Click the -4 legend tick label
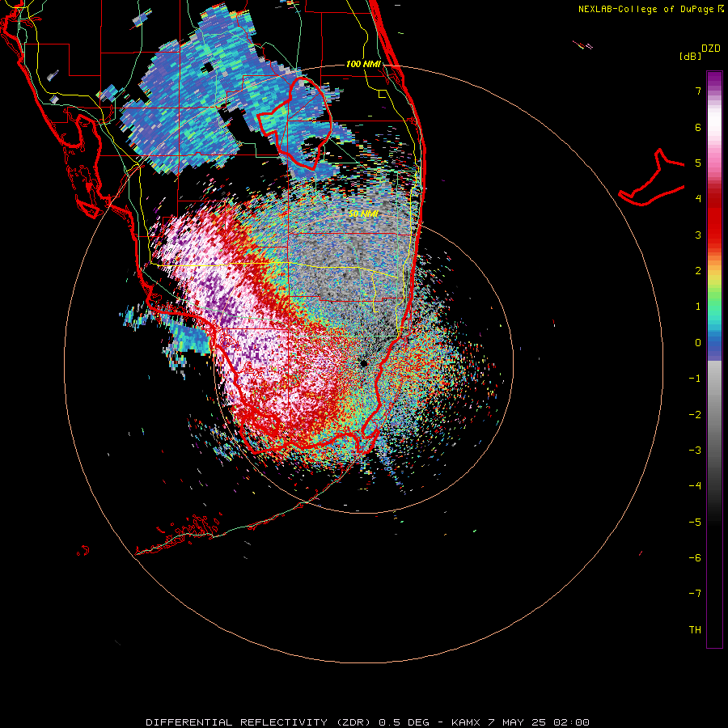The height and width of the screenshot is (728, 728). tap(695, 485)
